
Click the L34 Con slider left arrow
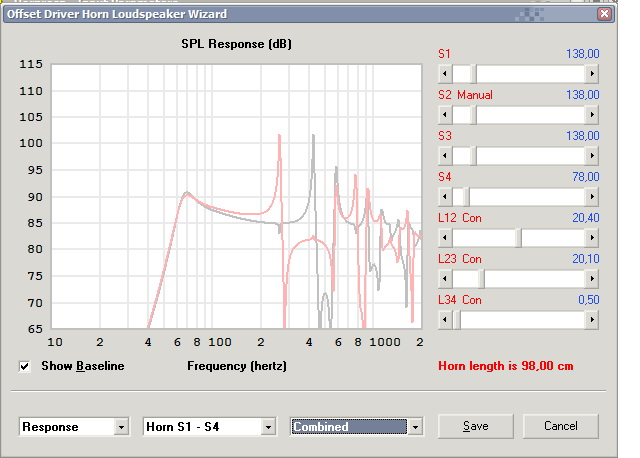pos(445,320)
